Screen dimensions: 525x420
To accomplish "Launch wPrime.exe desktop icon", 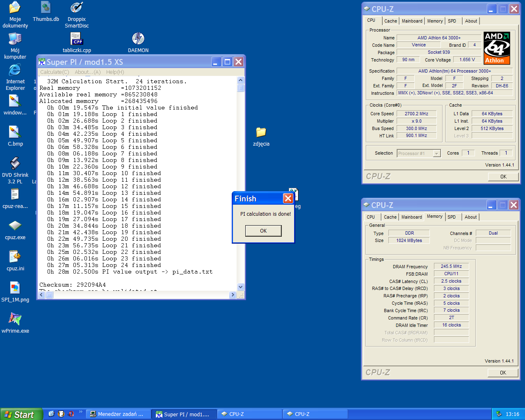I will click(x=15, y=323).
